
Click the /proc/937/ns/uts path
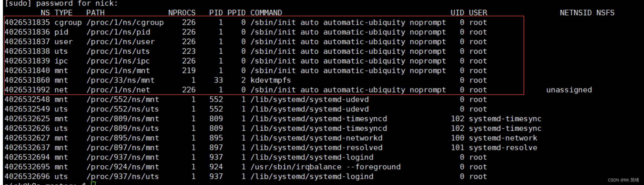point(123,176)
